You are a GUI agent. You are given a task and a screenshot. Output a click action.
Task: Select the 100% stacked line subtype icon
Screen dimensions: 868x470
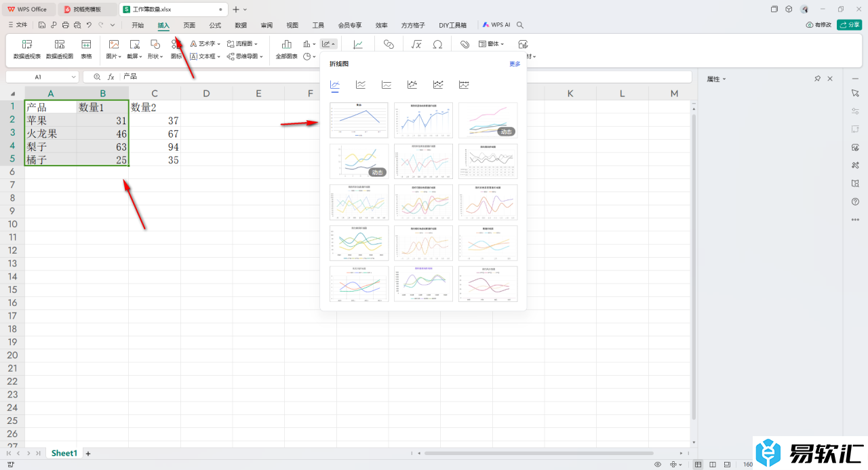(387, 85)
